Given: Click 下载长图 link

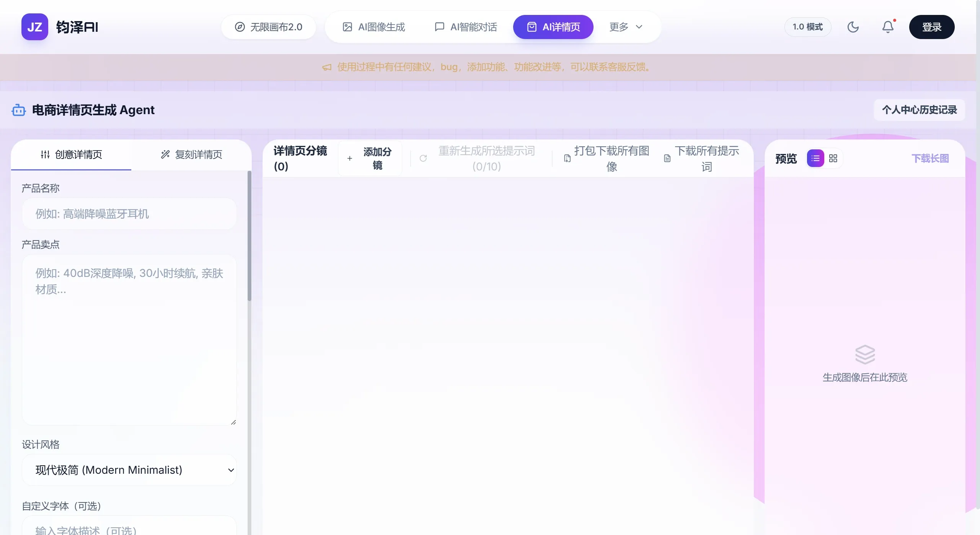Looking at the screenshot, I should pos(930,158).
